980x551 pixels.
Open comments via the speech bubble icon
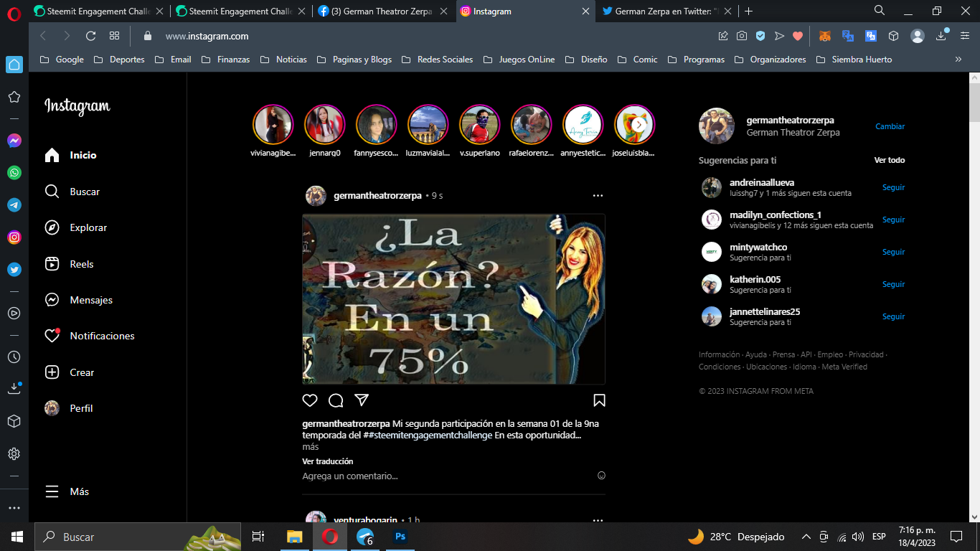(x=336, y=400)
